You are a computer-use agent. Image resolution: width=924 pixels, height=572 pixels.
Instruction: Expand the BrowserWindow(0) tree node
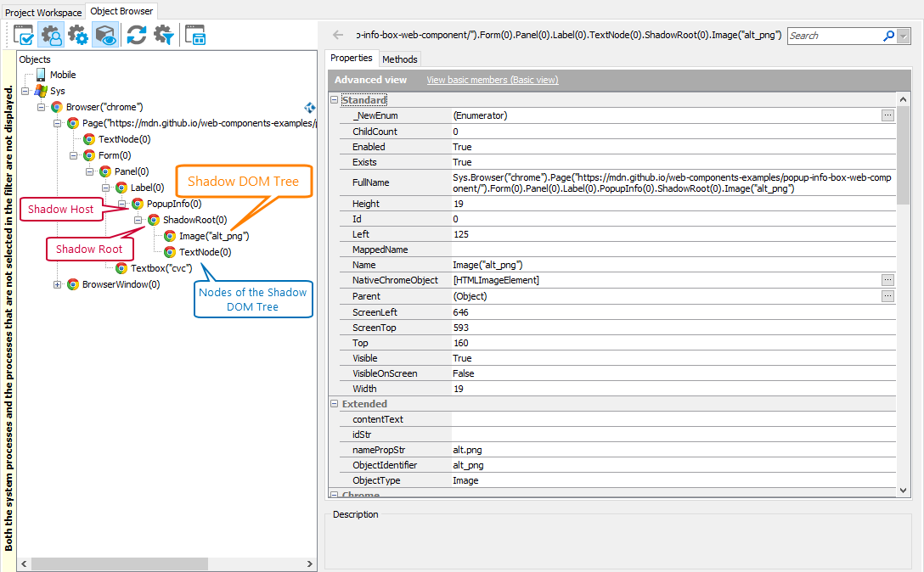(59, 284)
